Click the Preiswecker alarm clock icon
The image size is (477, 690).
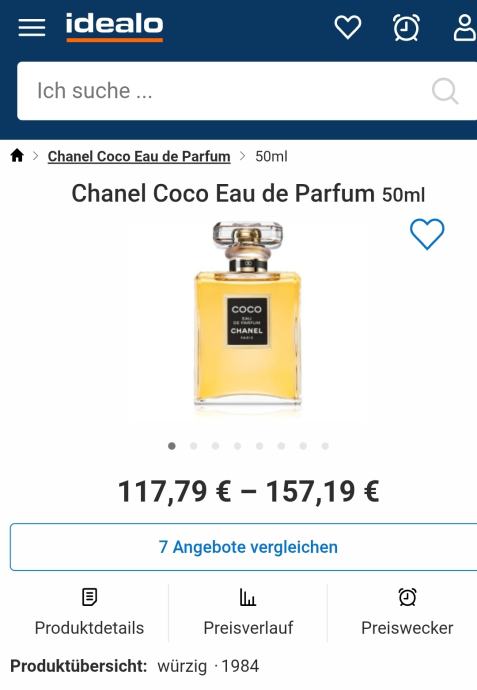pos(407,597)
